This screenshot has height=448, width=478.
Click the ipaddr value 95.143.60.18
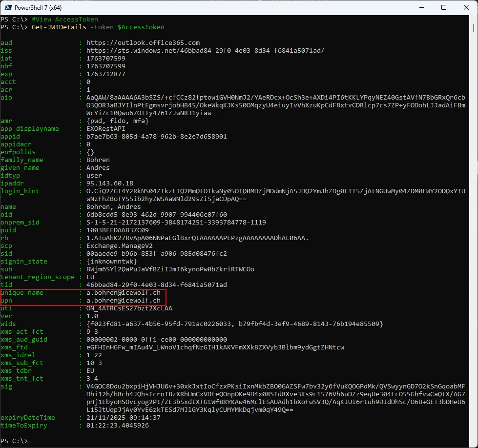[x=111, y=183]
